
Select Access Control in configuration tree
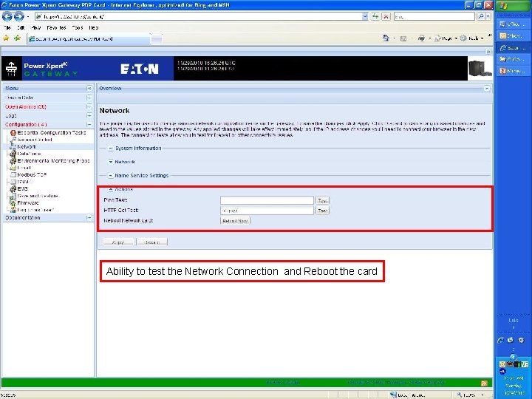pyautogui.click(x=35, y=140)
